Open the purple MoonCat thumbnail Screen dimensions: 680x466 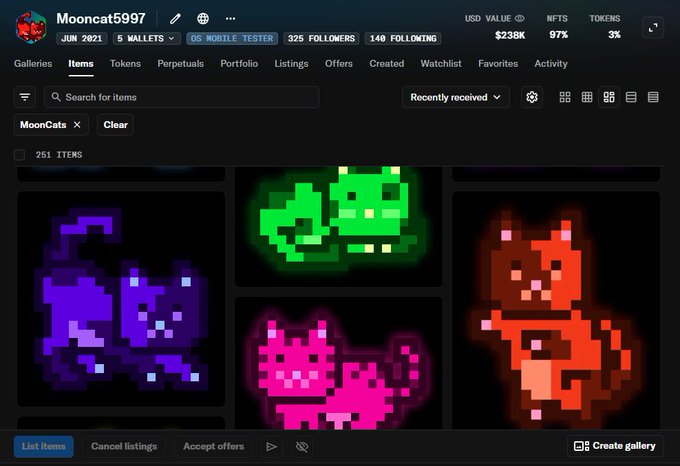click(x=121, y=299)
